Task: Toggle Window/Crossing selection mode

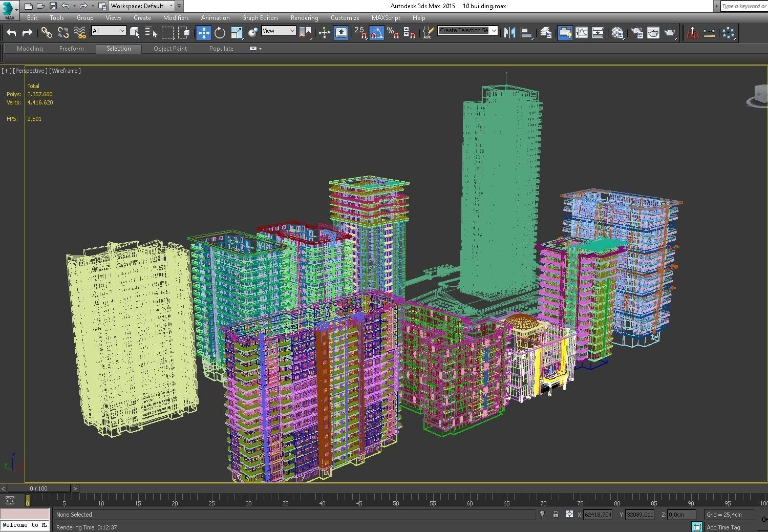Action: (183, 33)
